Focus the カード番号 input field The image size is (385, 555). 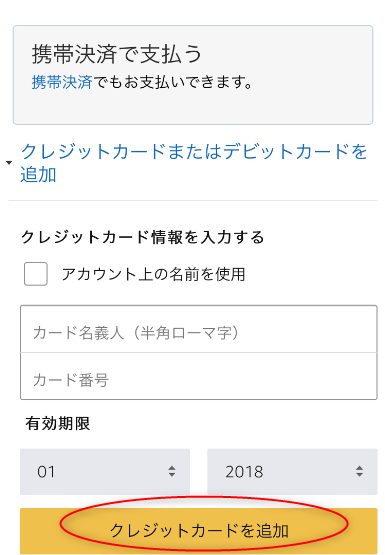click(x=199, y=376)
